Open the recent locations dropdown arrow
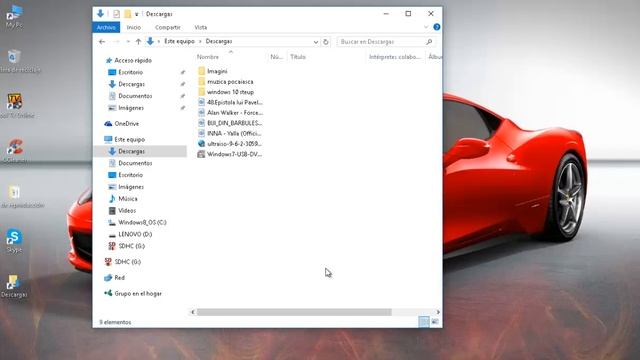Screen dimensions: 640x360 pyautogui.click(x=128, y=42)
